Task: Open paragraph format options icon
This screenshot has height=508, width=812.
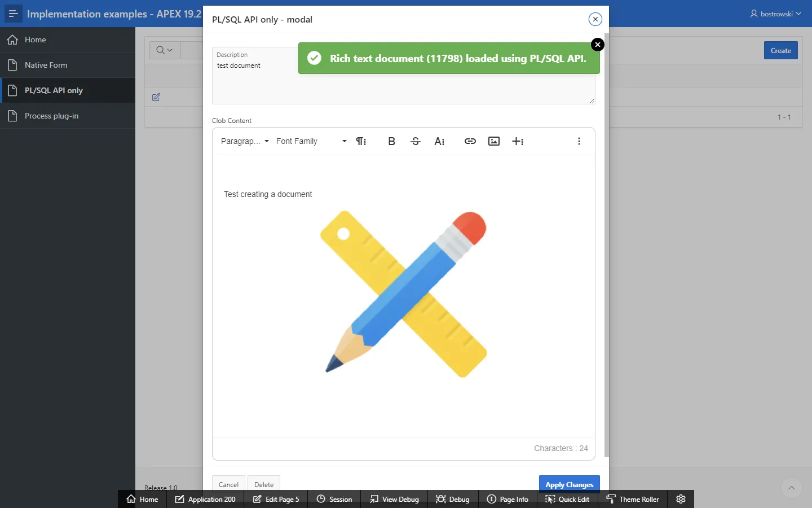Action: (361, 141)
